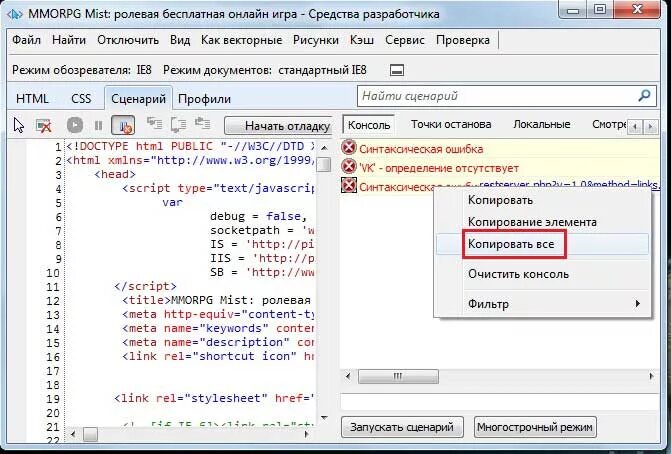Screen dimensions: 671x454
Task: Open the partially visible Смотре... tab
Action: pos(609,125)
